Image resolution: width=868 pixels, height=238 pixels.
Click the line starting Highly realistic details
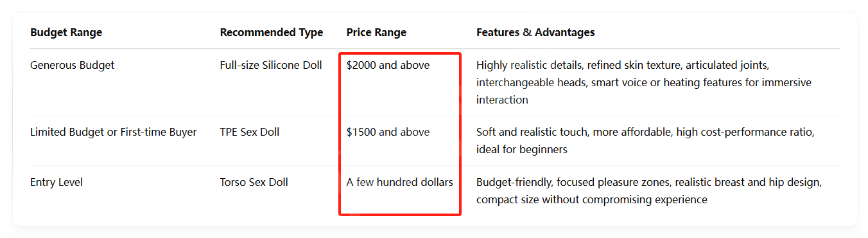tap(623, 65)
